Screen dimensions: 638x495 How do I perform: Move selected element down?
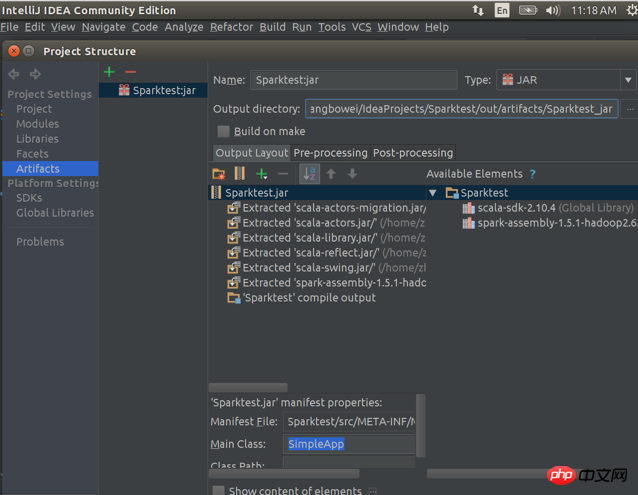coord(352,174)
